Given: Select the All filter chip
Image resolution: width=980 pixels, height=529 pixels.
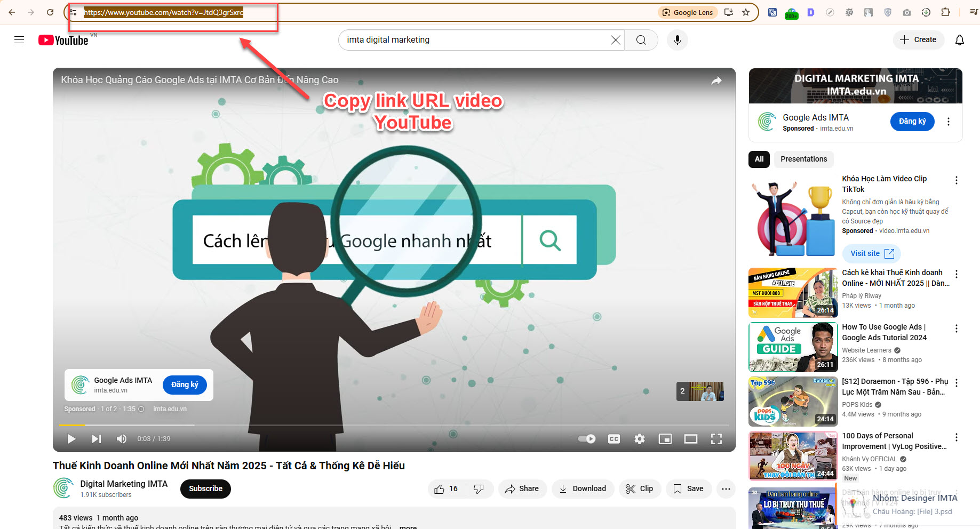Looking at the screenshot, I should pos(759,159).
